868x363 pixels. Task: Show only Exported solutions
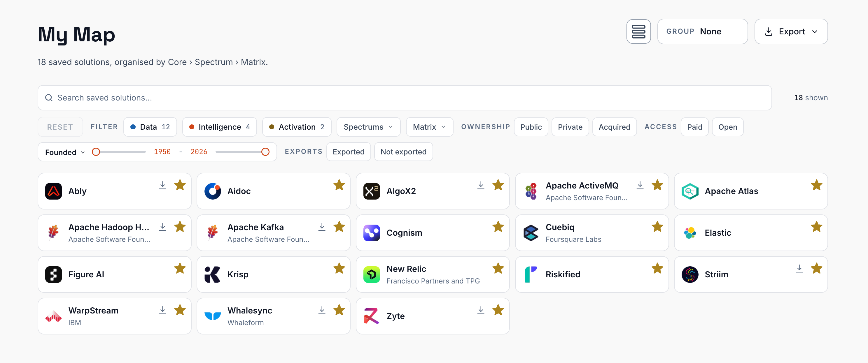349,152
